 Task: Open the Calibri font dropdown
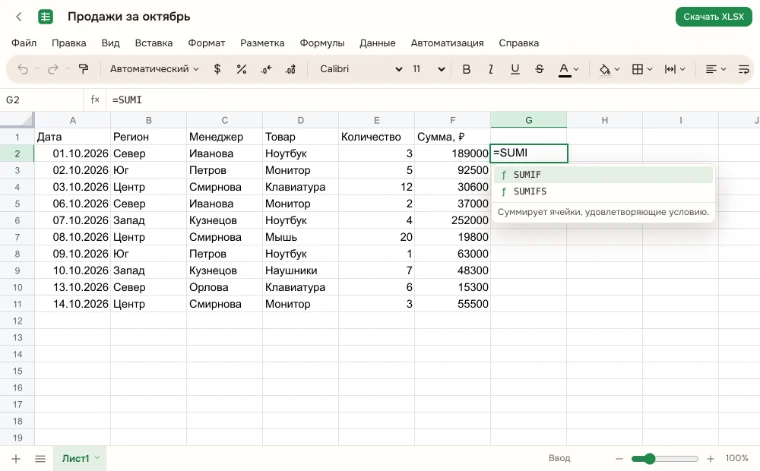point(361,69)
